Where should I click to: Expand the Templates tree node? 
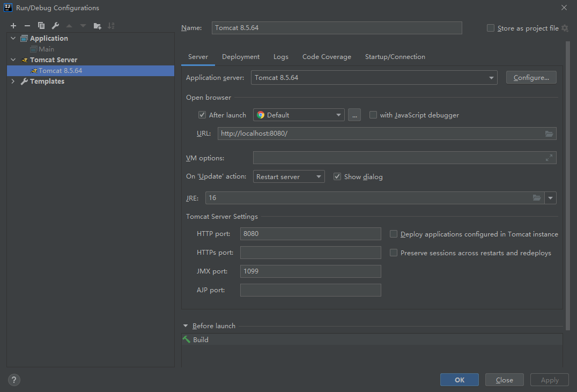point(13,82)
